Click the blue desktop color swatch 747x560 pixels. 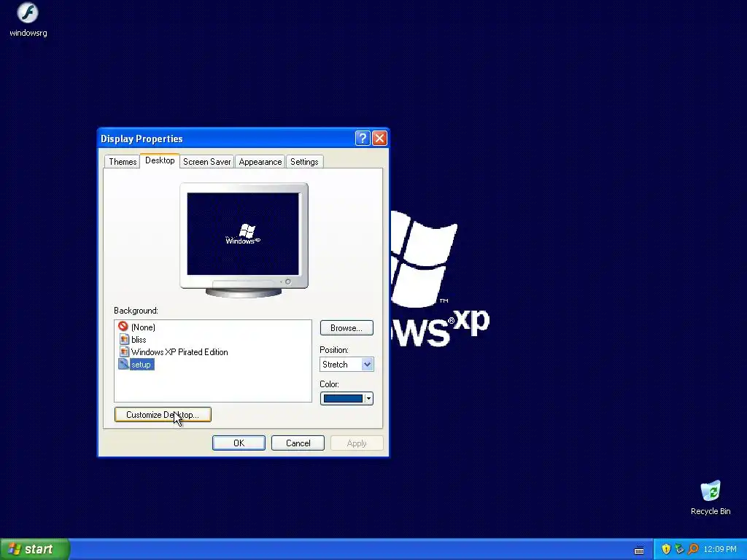click(343, 399)
